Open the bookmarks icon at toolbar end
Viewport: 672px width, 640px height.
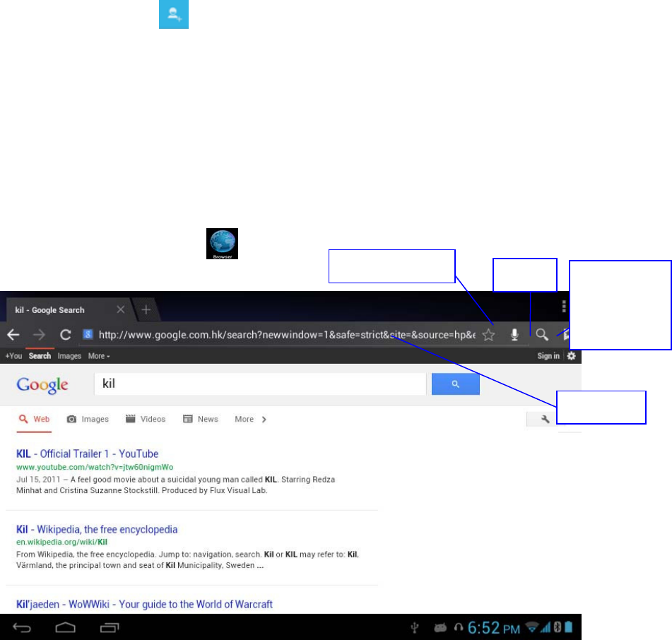[x=566, y=335]
